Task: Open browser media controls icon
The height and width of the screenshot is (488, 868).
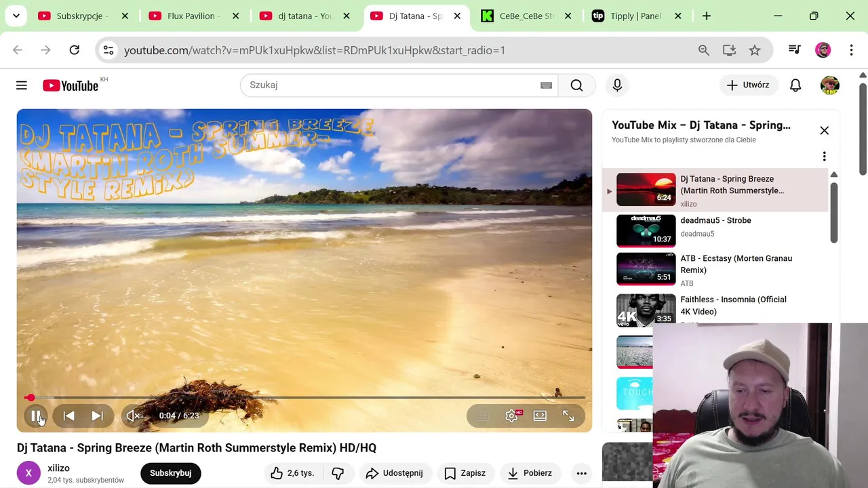Action: (794, 50)
